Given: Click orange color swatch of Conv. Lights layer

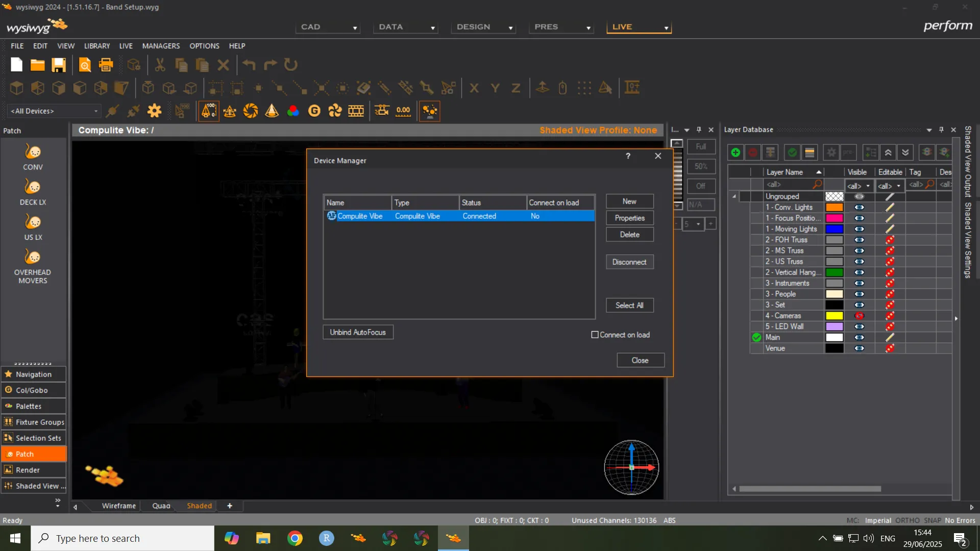Looking at the screenshot, I should 834,207.
